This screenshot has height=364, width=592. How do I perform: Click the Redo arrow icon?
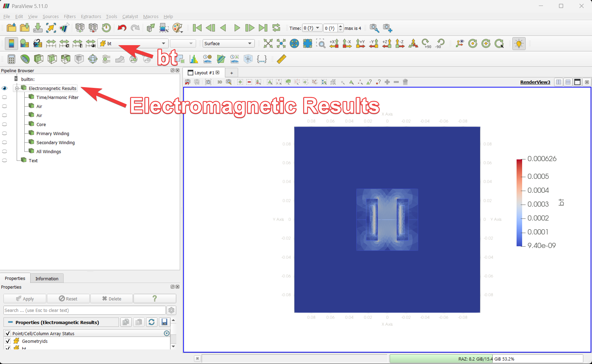point(135,28)
